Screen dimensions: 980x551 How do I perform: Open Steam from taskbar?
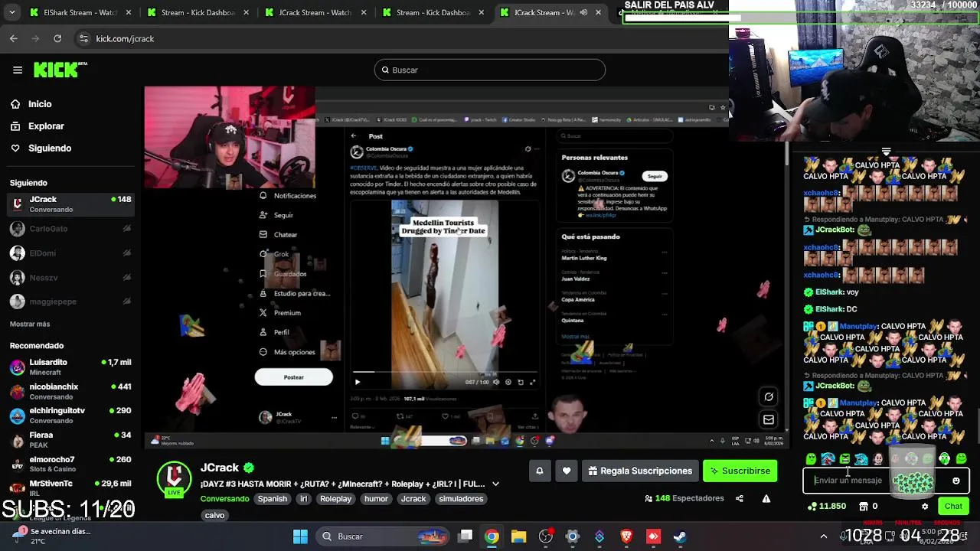click(x=679, y=536)
